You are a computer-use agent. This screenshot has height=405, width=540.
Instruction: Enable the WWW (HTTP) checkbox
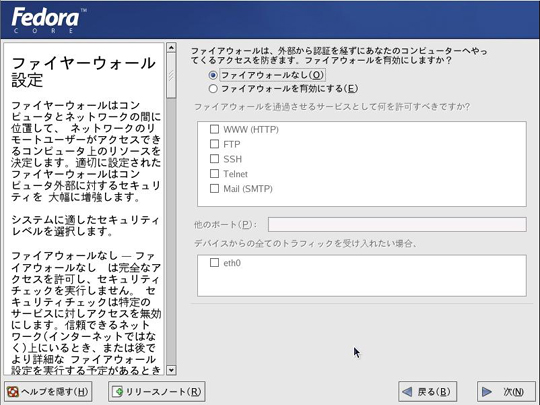(x=214, y=129)
